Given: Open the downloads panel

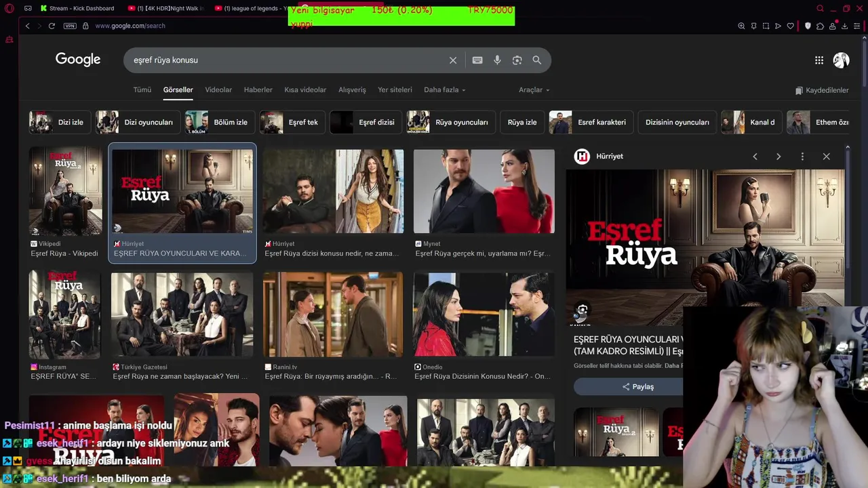Looking at the screenshot, I should coord(844,26).
